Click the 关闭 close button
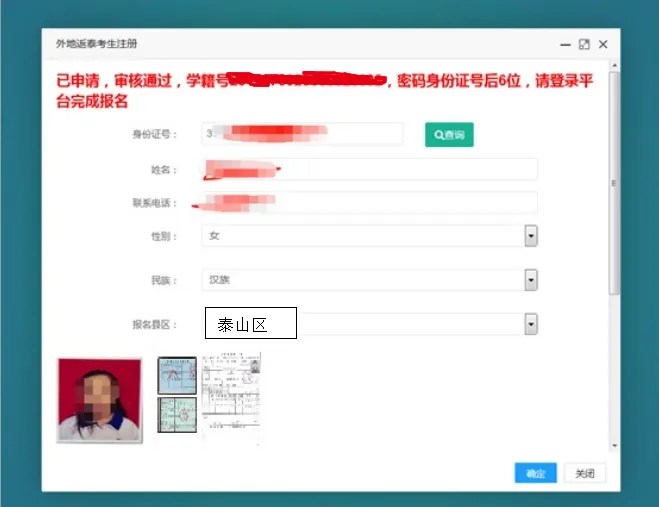659x507 pixels. click(x=585, y=473)
